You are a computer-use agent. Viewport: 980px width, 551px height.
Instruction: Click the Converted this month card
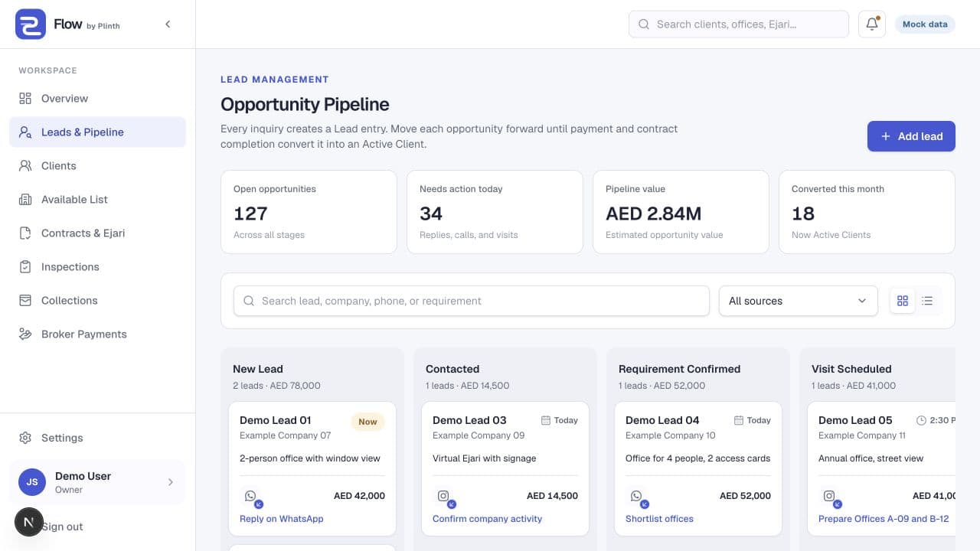pyautogui.click(x=867, y=212)
